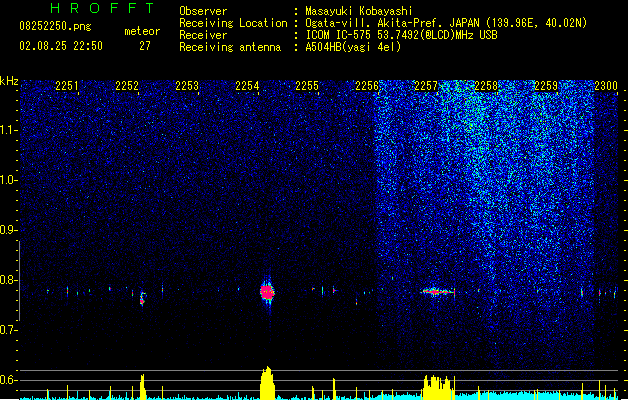This screenshot has height=400, width=629.
Task: Click the tallest yellow power peak near 2254
Action: [267, 382]
